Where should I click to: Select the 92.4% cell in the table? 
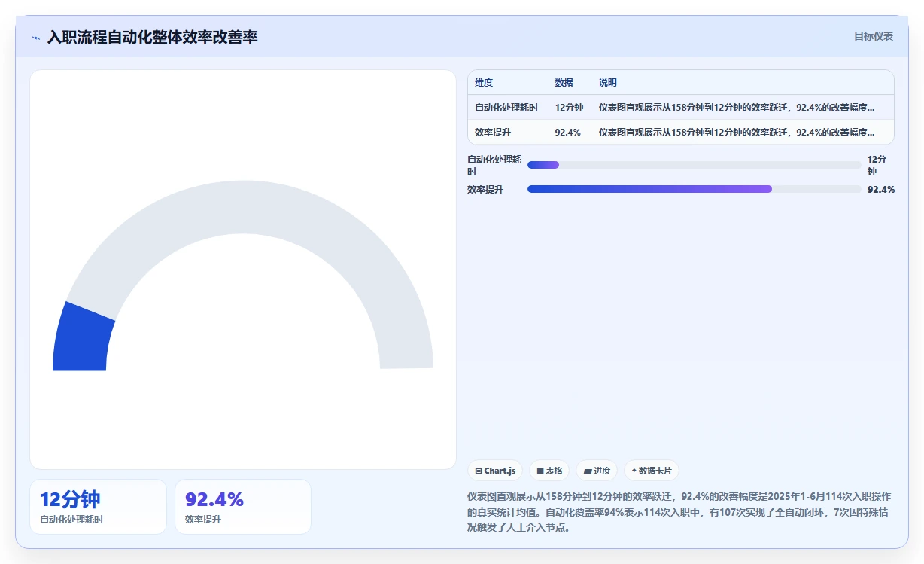(567, 133)
